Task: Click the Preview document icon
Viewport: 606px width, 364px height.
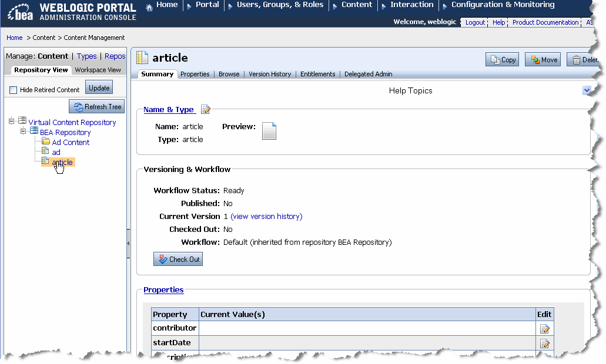Action: pyautogui.click(x=269, y=130)
